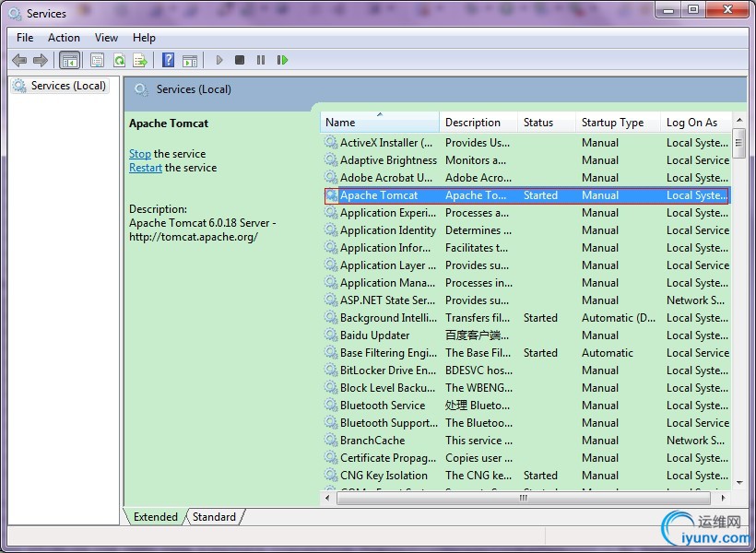Select the Application Experi... service name
Screen dimensions: 756x553
388,213
